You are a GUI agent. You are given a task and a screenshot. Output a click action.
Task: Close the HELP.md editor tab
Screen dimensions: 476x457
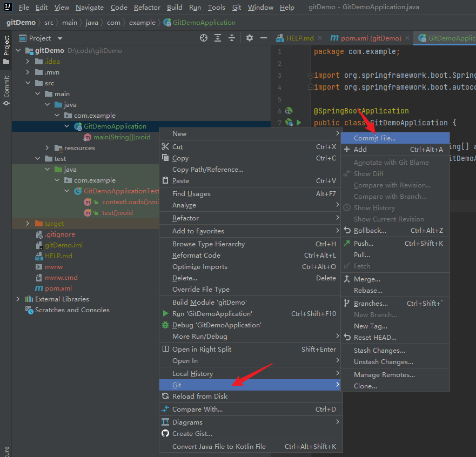[320, 38]
